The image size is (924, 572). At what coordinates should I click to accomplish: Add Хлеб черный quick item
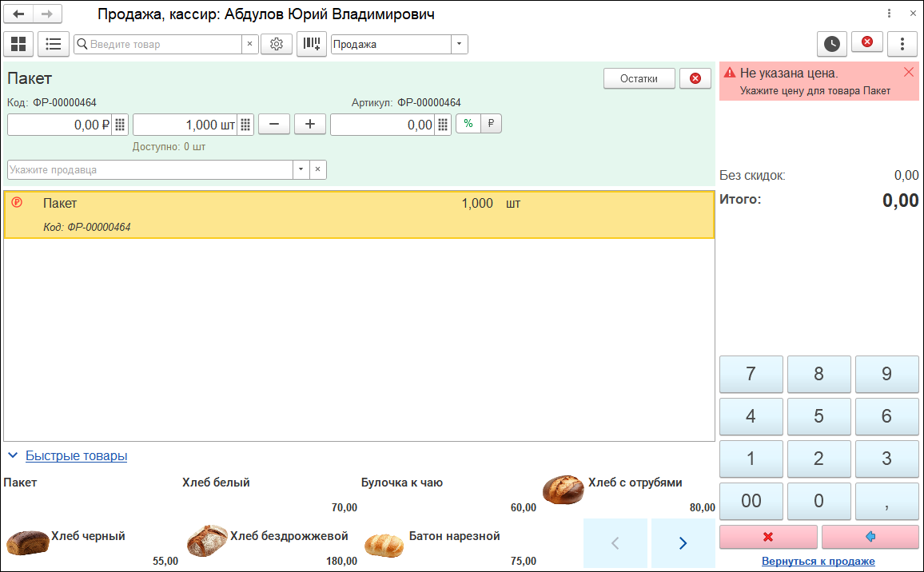pos(91,546)
